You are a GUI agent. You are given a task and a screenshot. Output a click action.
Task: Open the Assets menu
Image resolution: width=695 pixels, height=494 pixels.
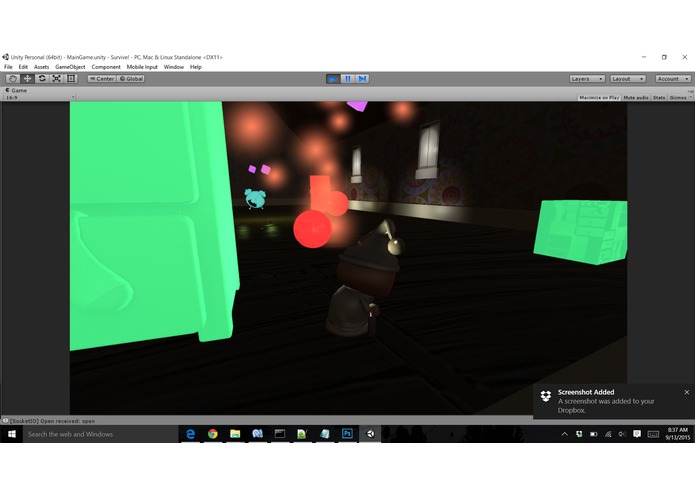tap(41, 67)
